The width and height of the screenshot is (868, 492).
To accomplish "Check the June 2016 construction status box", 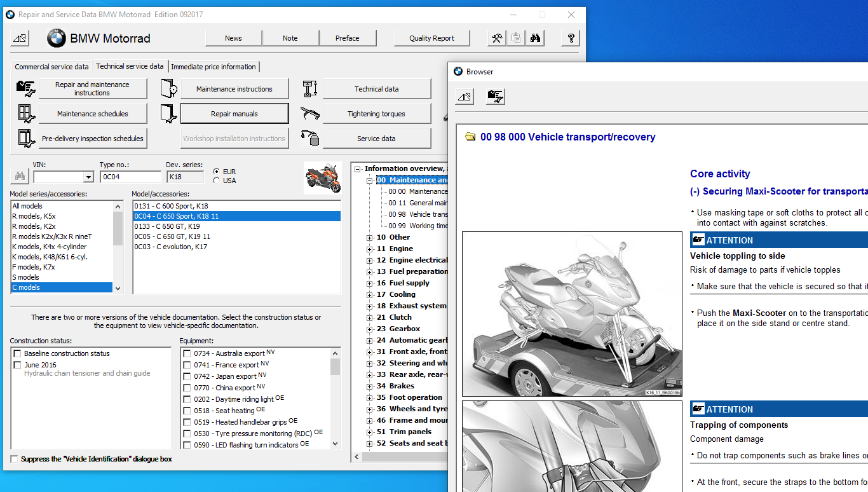I will [18, 365].
